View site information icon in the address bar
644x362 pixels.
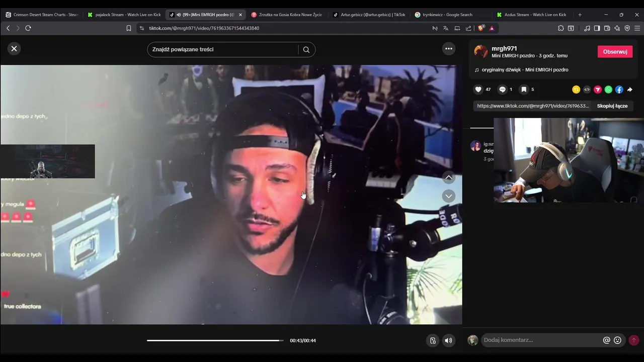coord(141,28)
